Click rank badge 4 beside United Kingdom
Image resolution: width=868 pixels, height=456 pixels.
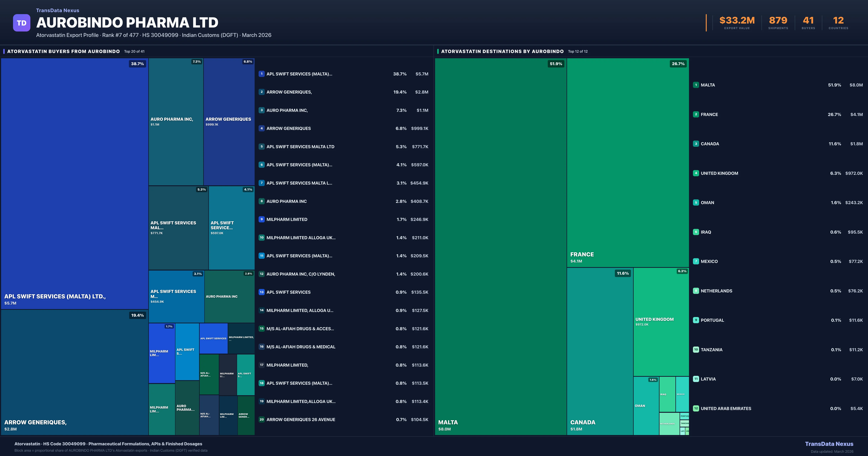pos(696,173)
